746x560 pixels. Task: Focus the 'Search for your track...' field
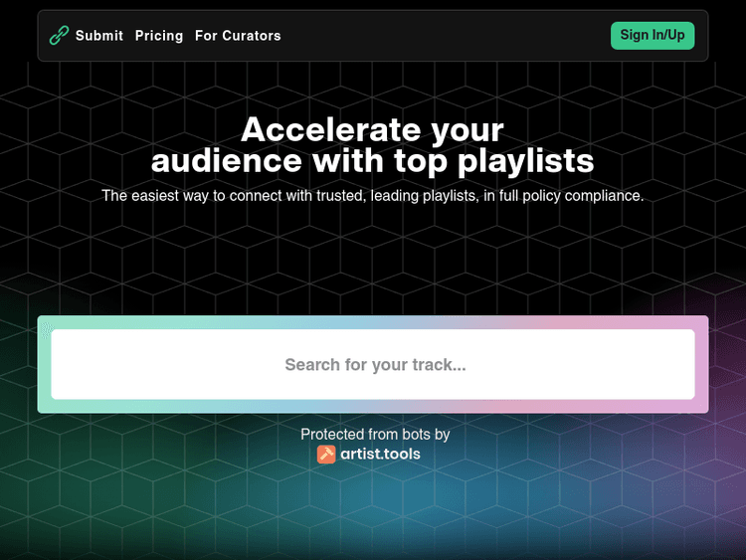pos(373,365)
